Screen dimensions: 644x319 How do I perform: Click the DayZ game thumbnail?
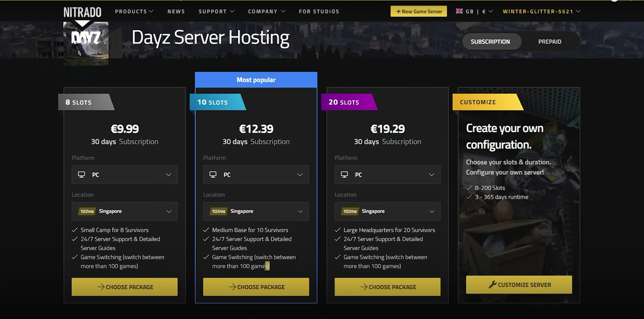tap(86, 43)
